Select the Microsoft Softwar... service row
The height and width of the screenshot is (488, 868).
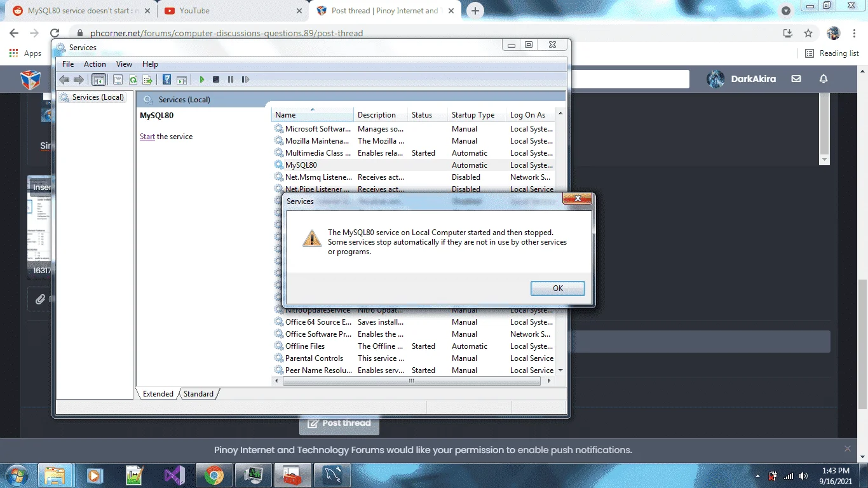click(414, 129)
